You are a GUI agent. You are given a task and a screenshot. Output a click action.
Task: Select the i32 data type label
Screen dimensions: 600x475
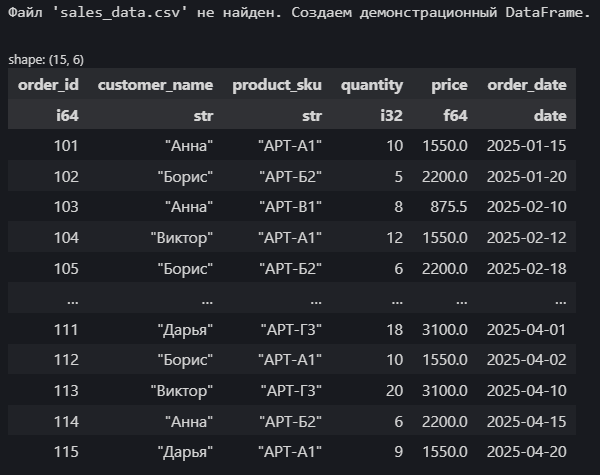[x=391, y=115]
